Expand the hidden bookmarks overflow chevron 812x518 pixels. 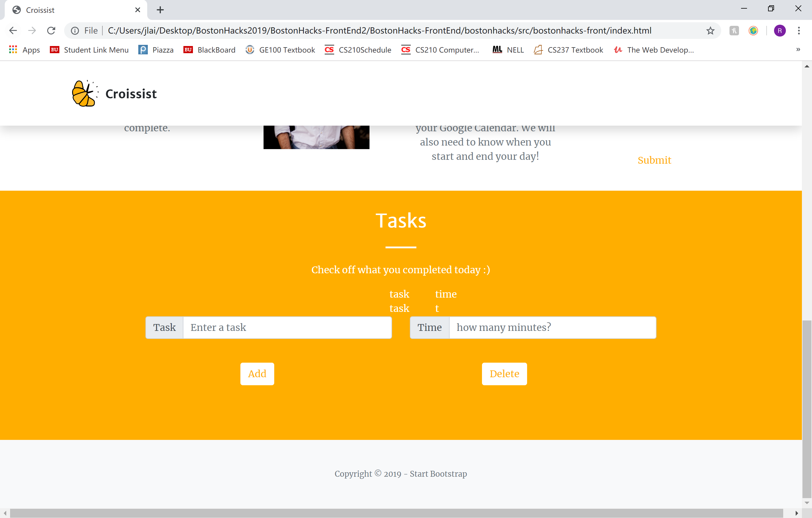point(798,49)
